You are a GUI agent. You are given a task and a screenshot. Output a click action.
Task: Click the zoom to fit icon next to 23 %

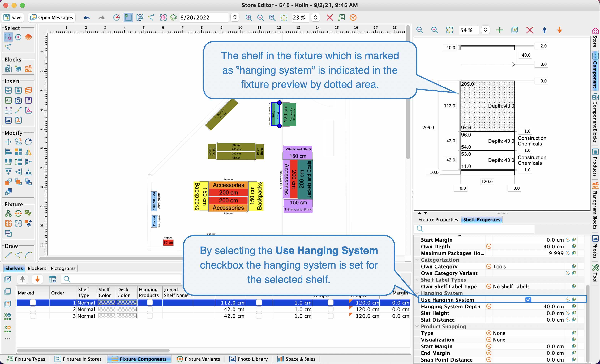tap(284, 18)
